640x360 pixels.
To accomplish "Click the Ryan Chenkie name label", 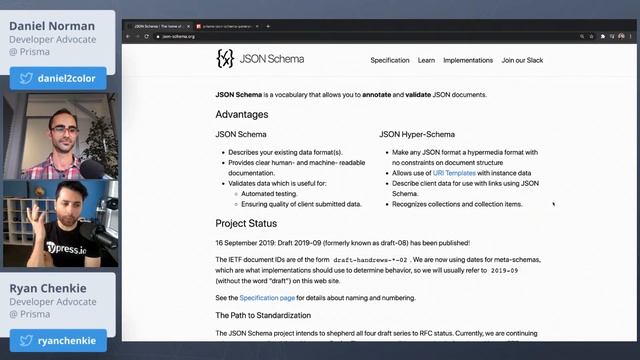I will tap(48, 289).
